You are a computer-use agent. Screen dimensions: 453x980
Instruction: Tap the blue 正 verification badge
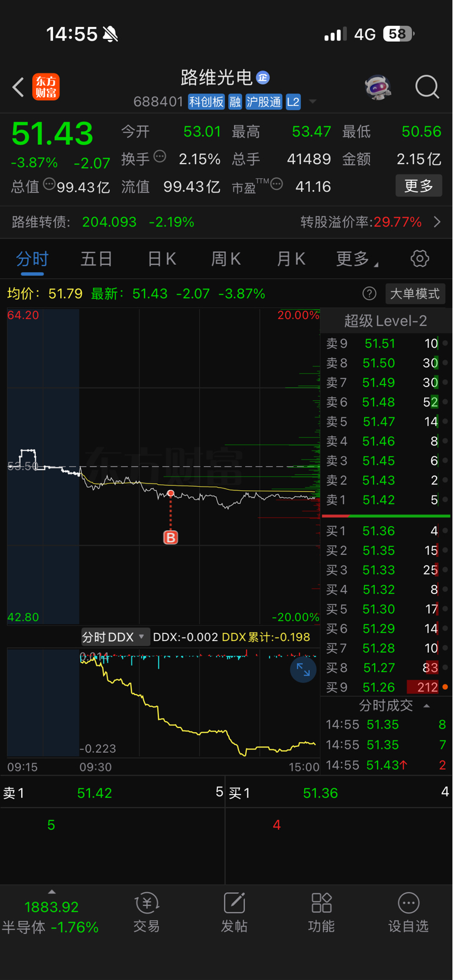coord(263,77)
